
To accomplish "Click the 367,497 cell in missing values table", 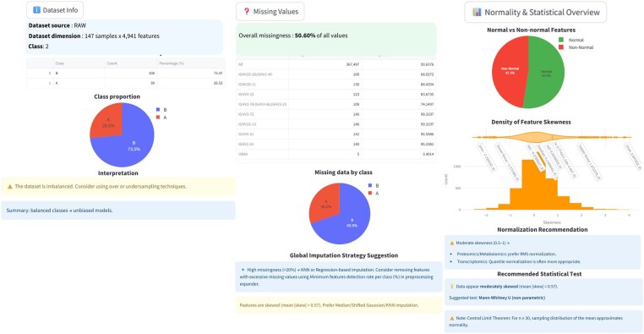I will coord(325,64).
